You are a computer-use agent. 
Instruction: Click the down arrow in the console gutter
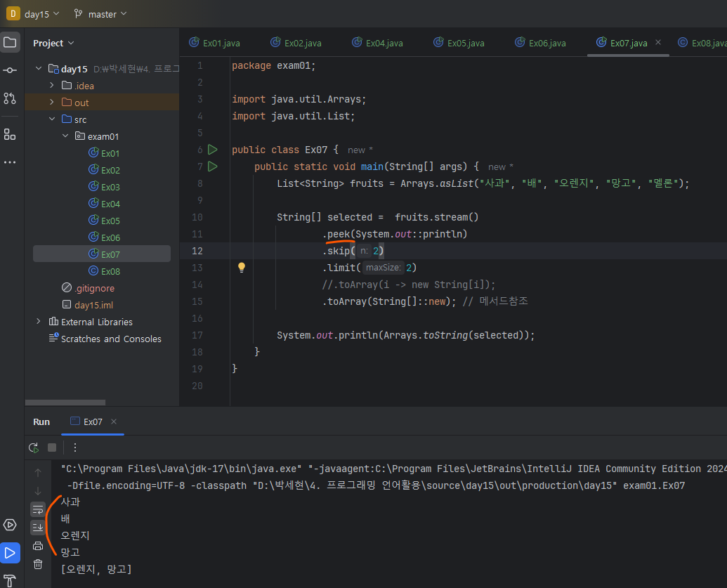click(x=38, y=491)
